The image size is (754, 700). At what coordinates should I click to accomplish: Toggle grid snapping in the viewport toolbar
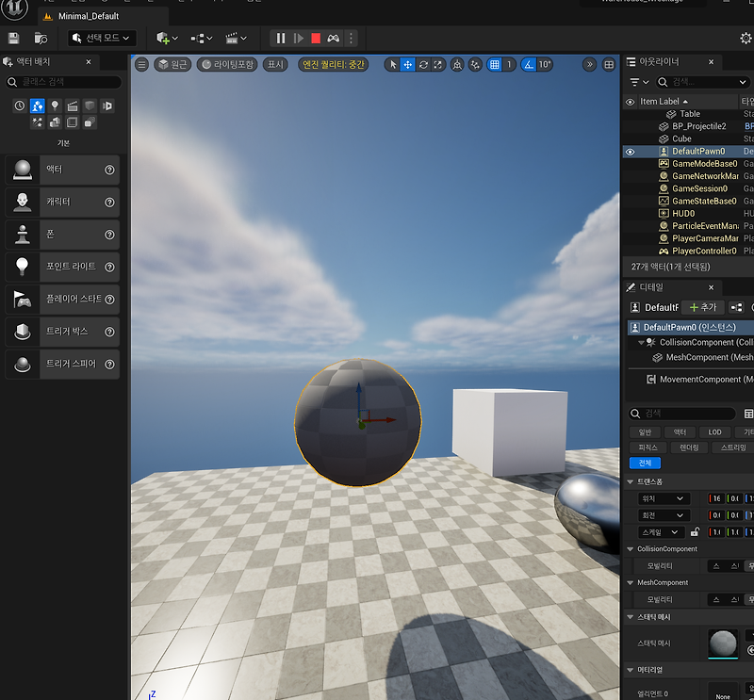click(496, 64)
